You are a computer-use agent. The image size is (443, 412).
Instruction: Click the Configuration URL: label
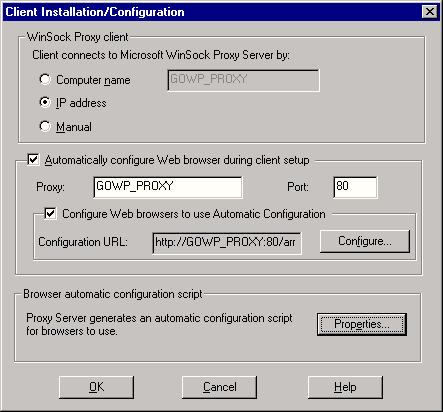coord(83,242)
